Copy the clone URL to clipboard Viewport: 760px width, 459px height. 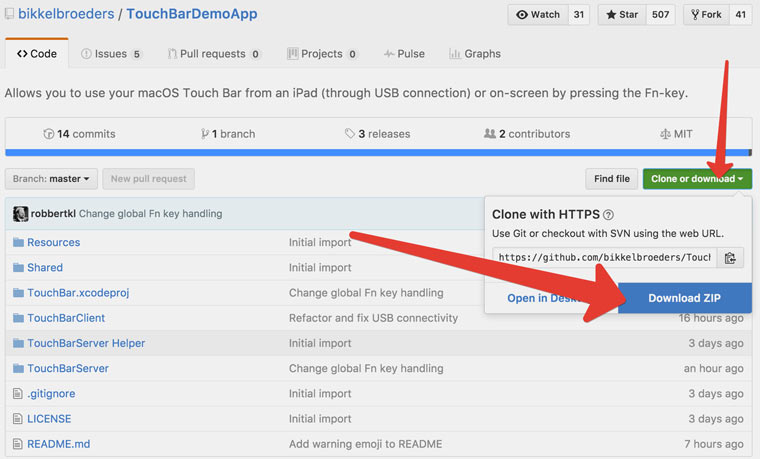[730, 257]
